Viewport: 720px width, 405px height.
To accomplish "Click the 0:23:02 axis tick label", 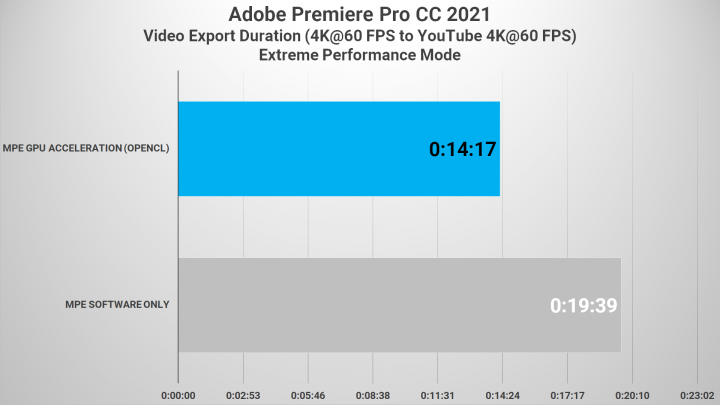I will (x=697, y=395).
